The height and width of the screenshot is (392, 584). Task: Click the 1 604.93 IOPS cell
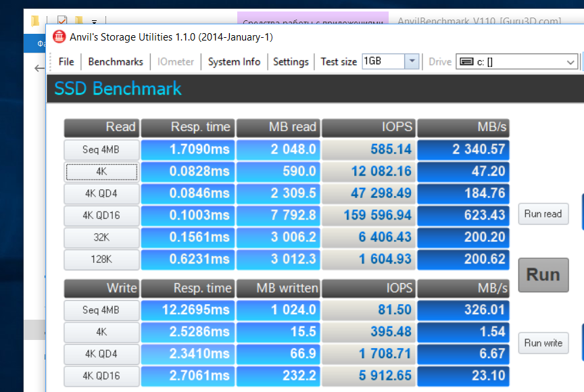[369, 260]
